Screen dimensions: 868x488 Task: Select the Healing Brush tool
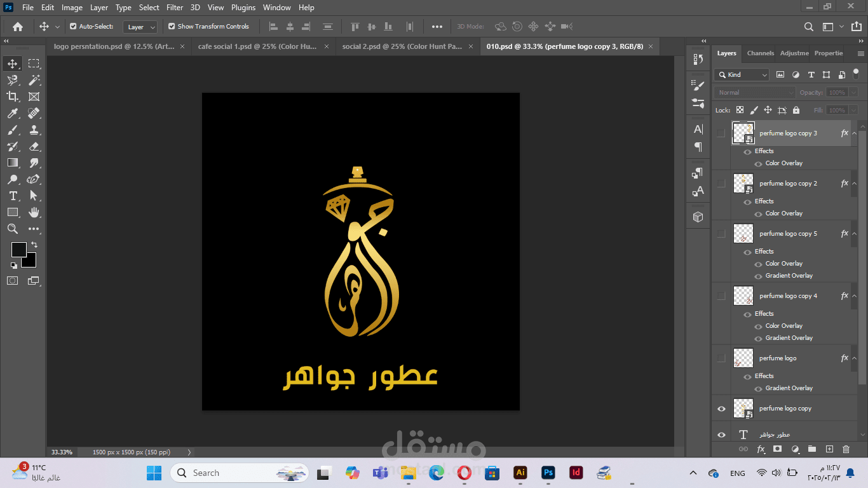(x=34, y=113)
